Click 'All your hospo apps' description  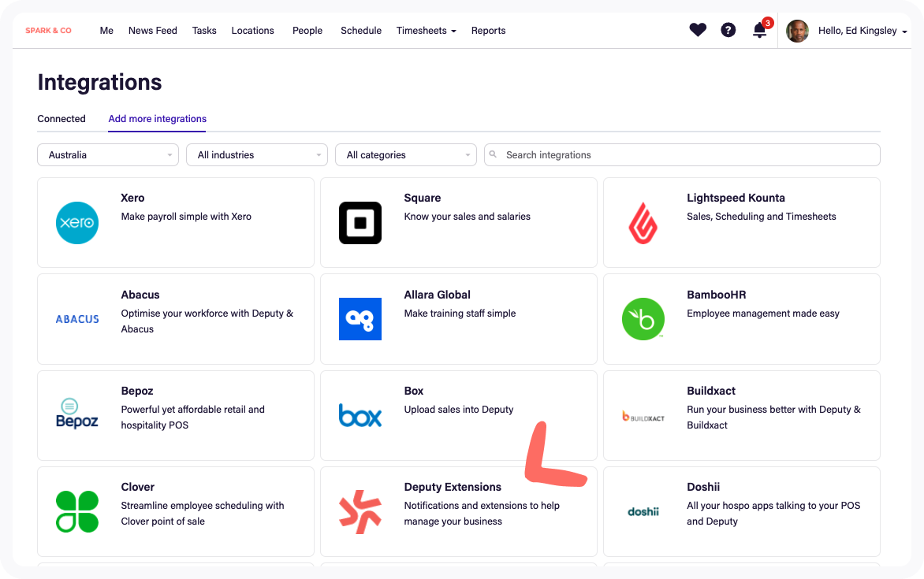tap(773, 513)
